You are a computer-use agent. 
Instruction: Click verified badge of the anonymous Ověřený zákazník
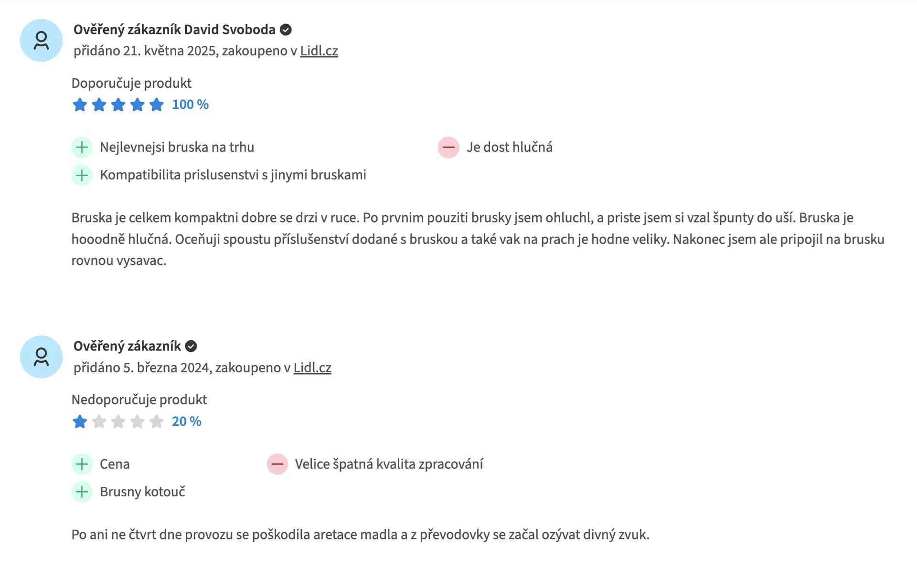coord(191,346)
